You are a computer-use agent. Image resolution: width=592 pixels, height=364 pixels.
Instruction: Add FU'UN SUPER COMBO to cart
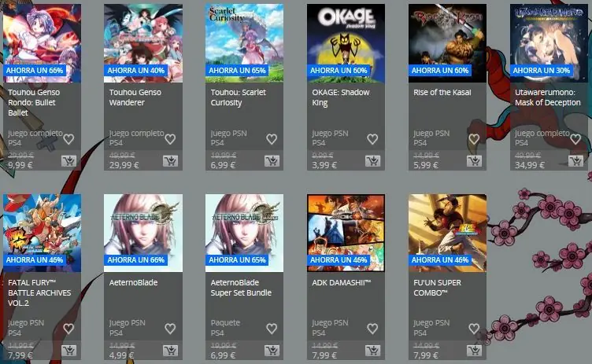point(474,351)
